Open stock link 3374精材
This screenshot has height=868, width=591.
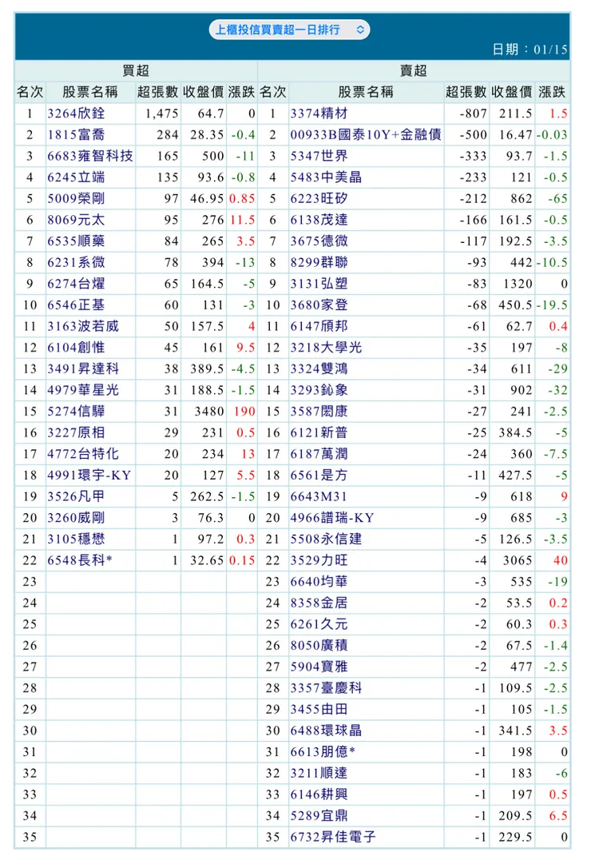tap(319, 113)
